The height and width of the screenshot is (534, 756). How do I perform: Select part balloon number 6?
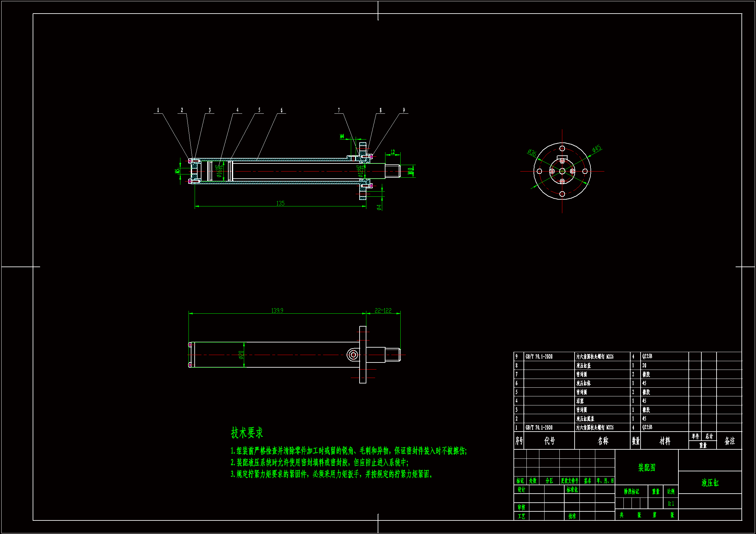[281, 110]
